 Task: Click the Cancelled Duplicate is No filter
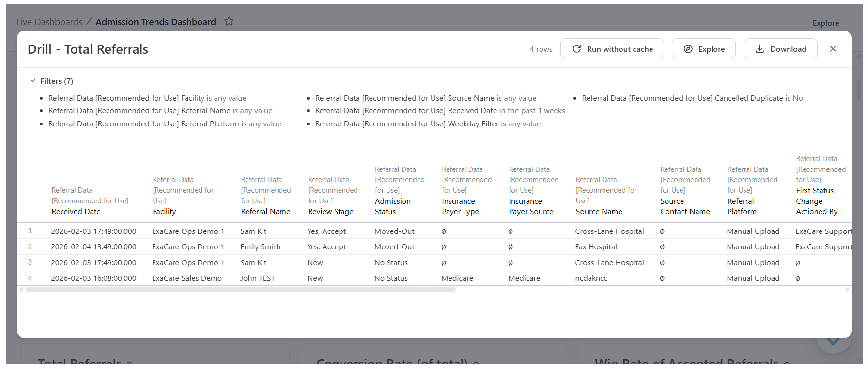pos(692,98)
